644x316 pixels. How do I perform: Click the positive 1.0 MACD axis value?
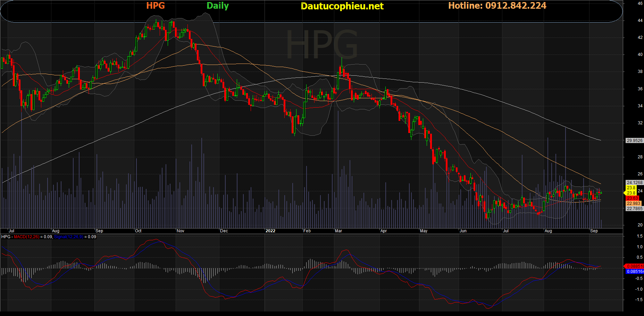[639, 247]
